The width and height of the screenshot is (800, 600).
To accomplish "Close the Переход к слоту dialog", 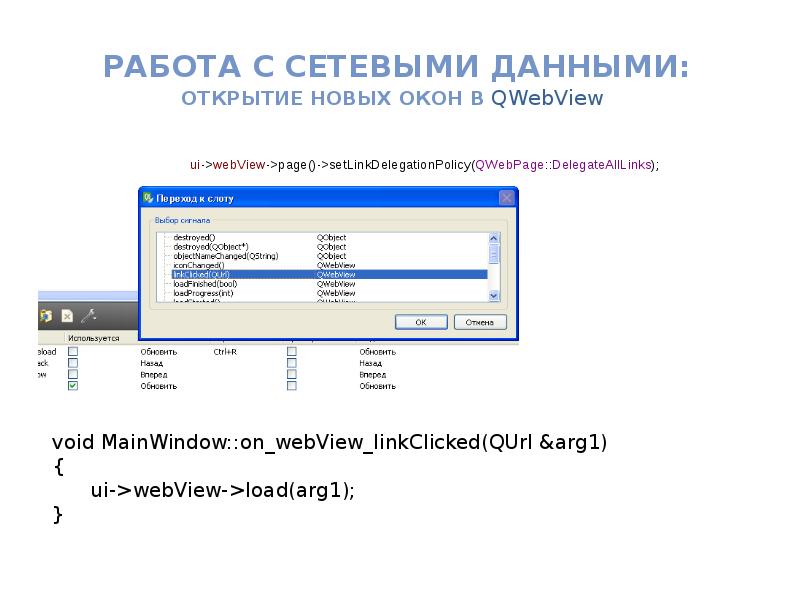I will (506, 198).
